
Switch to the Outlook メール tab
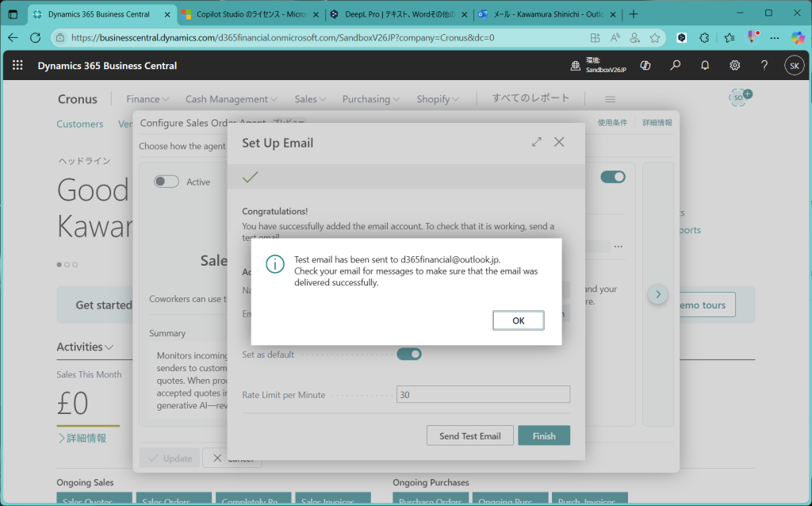coord(547,14)
